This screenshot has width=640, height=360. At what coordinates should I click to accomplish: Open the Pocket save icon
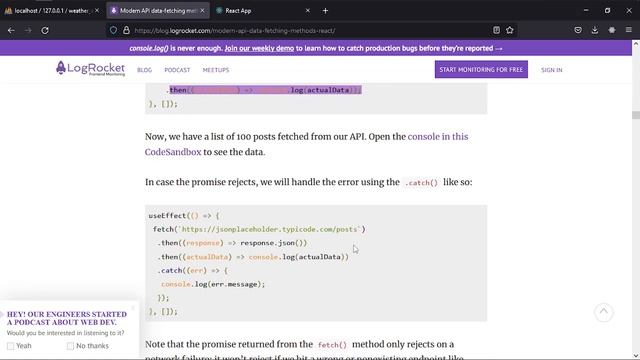(x=578, y=30)
